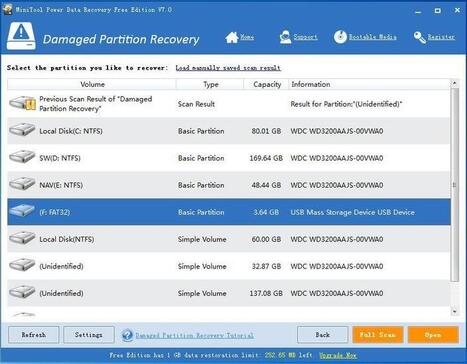The width and height of the screenshot is (467, 364).
Task: Click the help icon beside the tutorial link
Action: click(x=127, y=335)
